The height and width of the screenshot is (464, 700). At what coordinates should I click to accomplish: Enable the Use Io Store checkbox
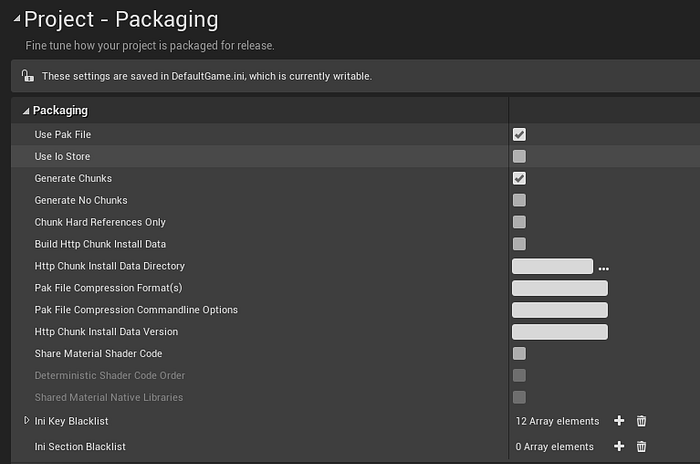(x=519, y=156)
